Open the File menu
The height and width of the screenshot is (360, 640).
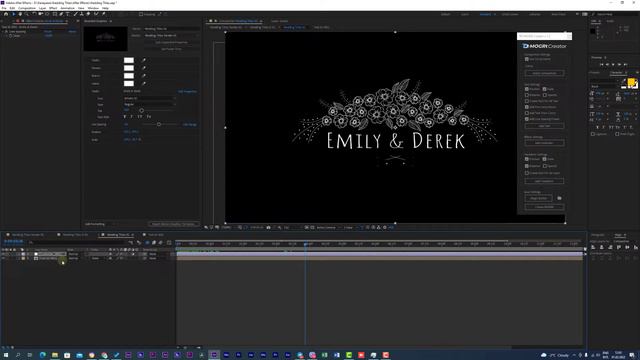point(4,8)
